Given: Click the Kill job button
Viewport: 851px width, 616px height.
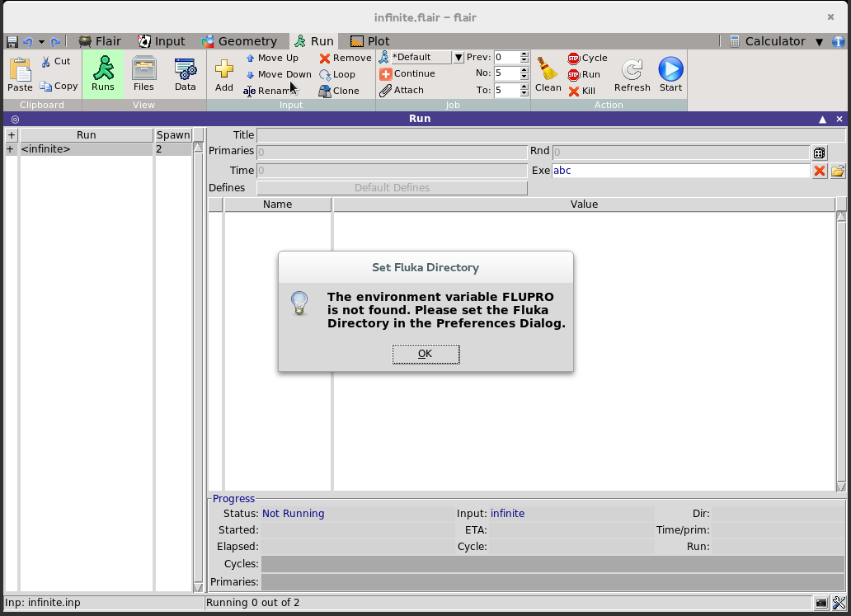Looking at the screenshot, I should coord(582,91).
